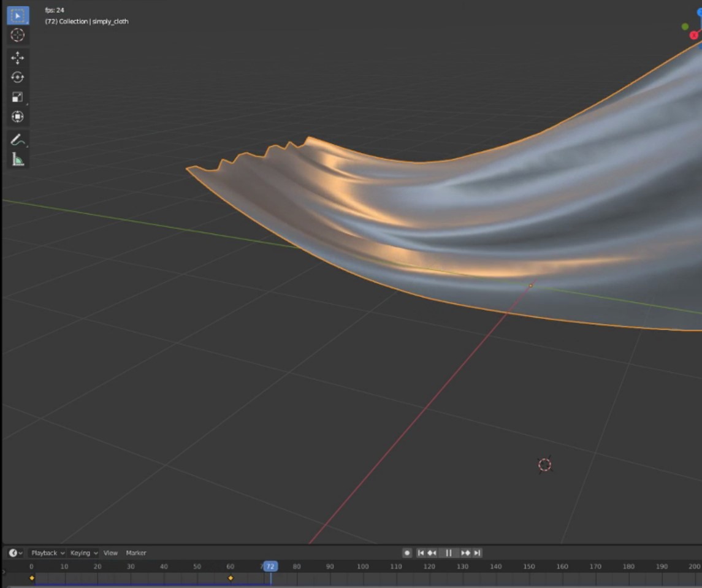The width and height of the screenshot is (702, 588).
Task: Open the Timeline editor type selector
Action: (x=13, y=552)
